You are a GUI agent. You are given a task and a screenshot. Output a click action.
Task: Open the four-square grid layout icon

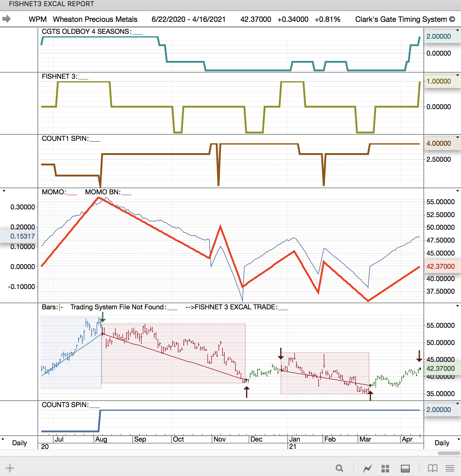click(x=385, y=468)
